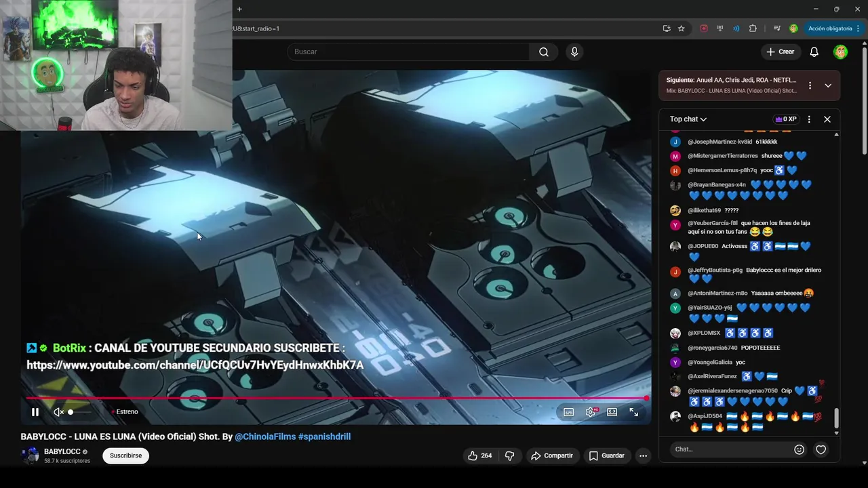
Task: Bookmark this page with the star
Action: 682,28
